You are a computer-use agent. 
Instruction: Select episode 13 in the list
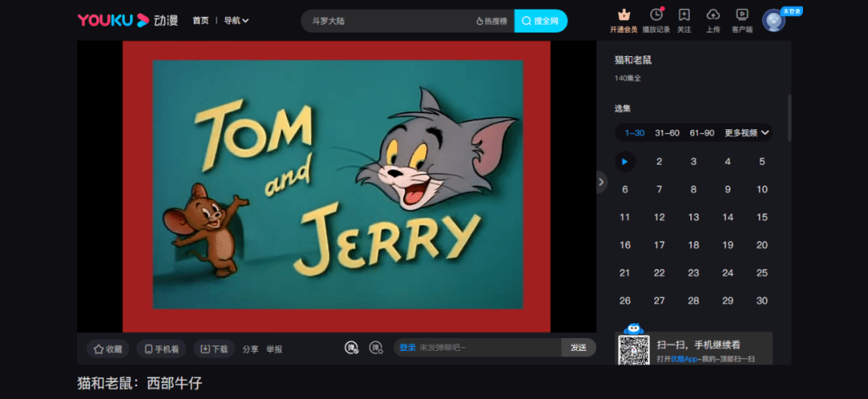[694, 218]
